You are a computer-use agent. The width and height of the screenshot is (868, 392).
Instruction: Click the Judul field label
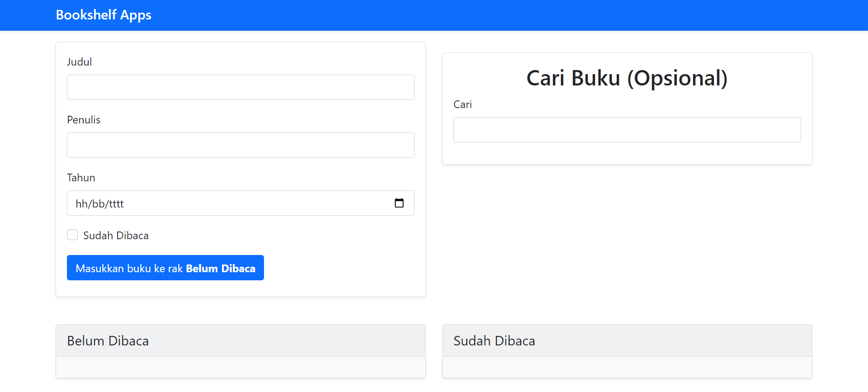[79, 62]
